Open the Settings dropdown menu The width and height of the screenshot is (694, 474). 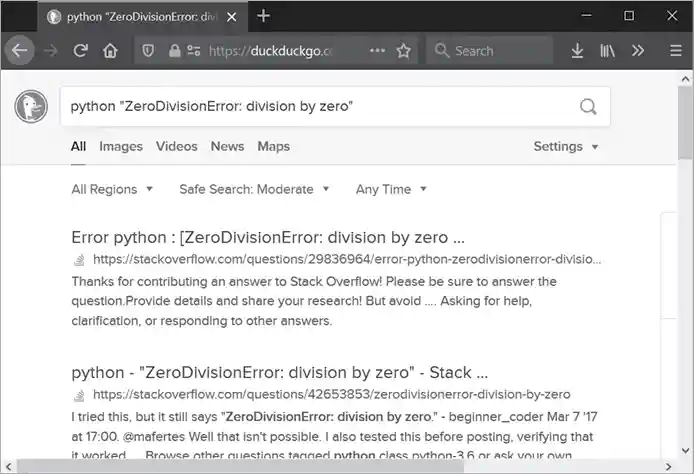pyautogui.click(x=566, y=146)
